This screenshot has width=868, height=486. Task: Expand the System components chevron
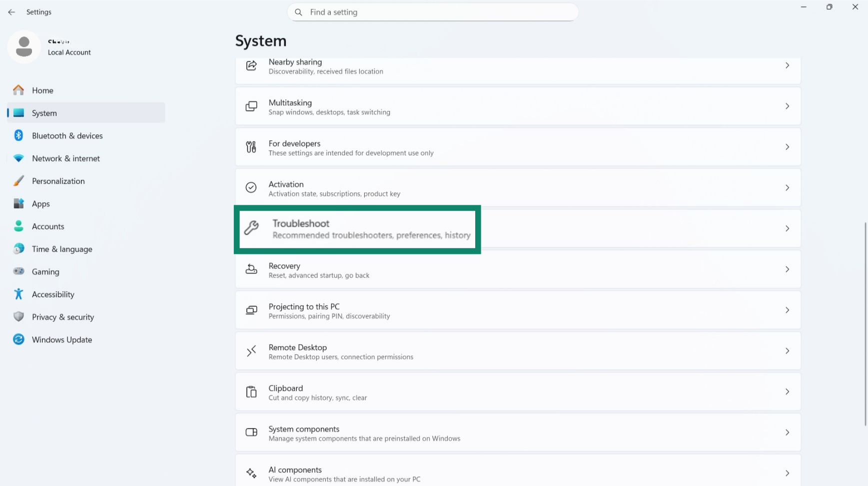pos(787,433)
